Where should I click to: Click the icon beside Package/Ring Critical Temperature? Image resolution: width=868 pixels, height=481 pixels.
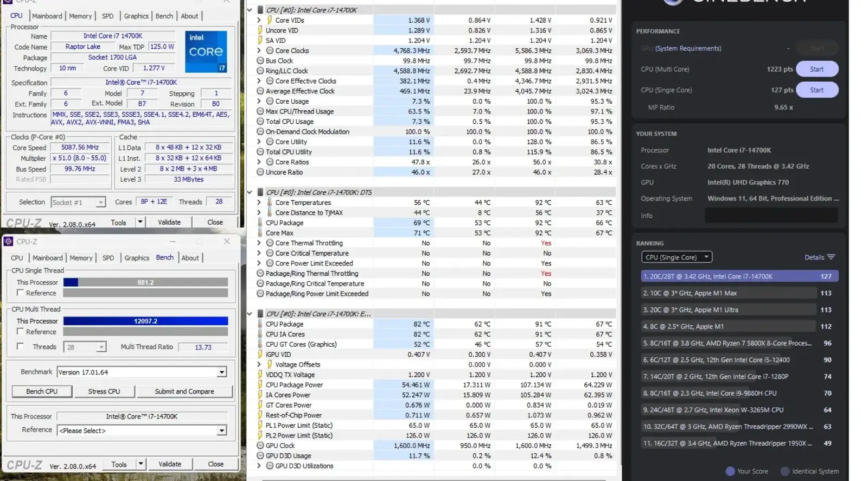[260, 283]
